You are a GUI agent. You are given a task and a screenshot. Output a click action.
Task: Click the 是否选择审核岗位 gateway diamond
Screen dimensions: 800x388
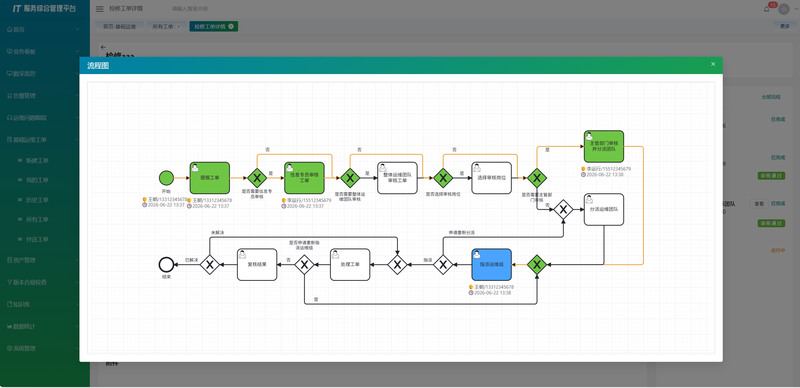coord(443,178)
